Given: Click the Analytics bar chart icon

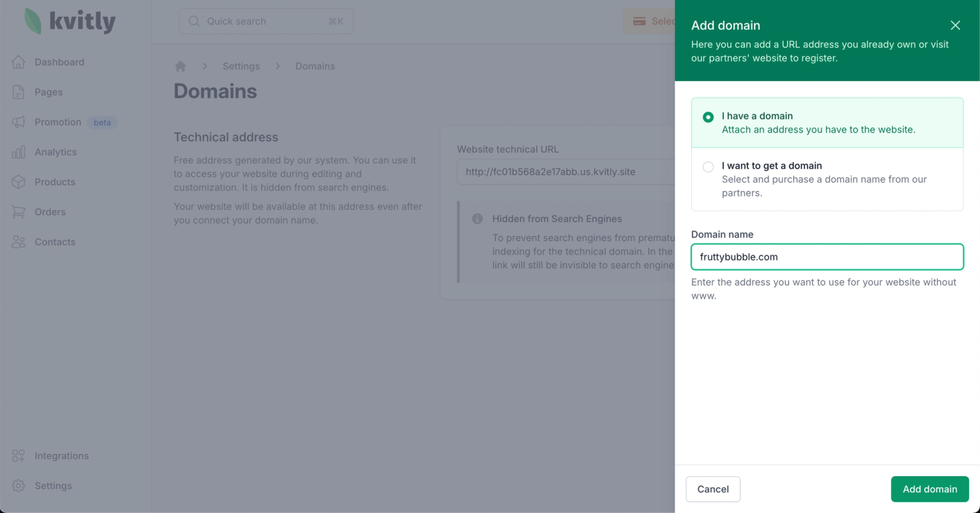Looking at the screenshot, I should (19, 152).
